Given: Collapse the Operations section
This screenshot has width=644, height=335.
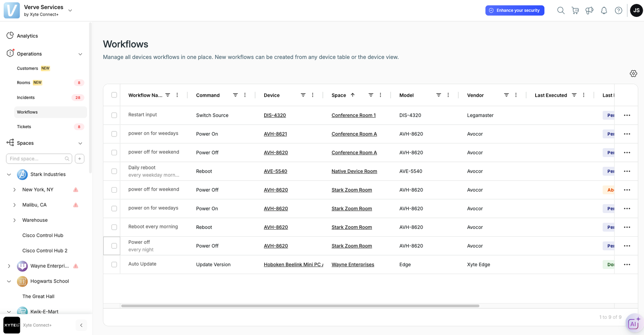Looking at the screenshot, I should click(80, 54).
